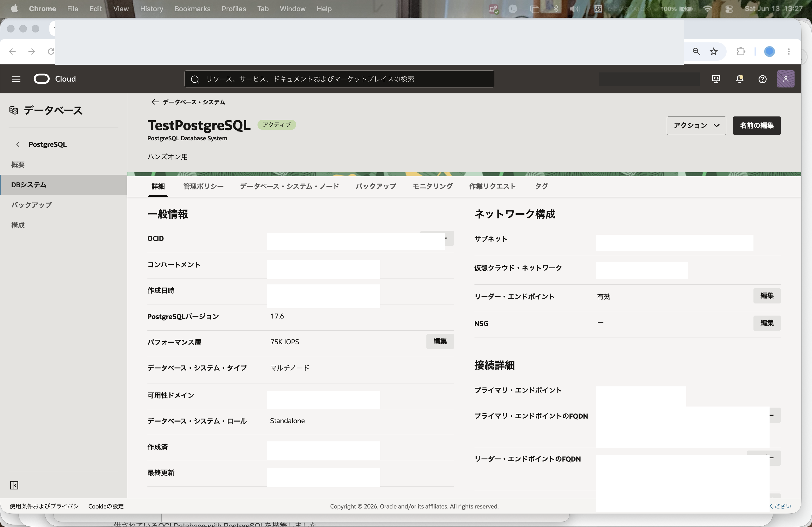This screenshot has height=527, width=812.
Task: Open Chrome History menu
Action: pos(151,9)
